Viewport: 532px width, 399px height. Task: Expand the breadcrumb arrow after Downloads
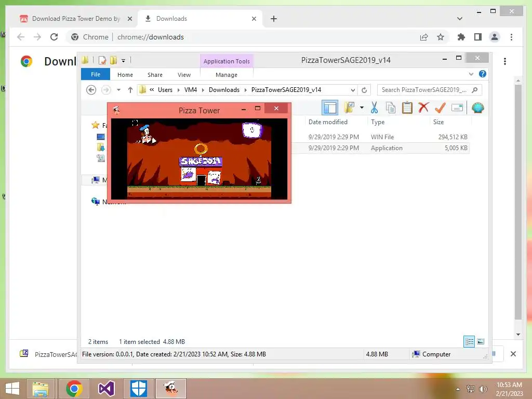(246, 90)
